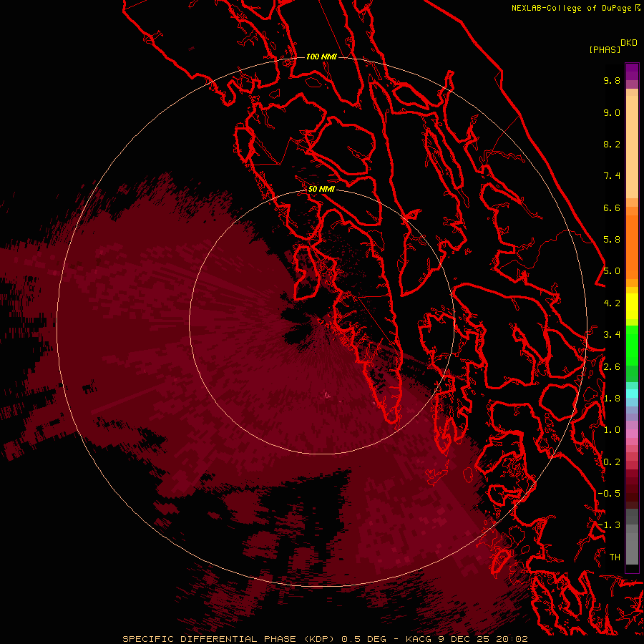644x644 pixels.
Task: Select the 0.2 scale value
Action: pyautogui.click(x=612, y=462)
